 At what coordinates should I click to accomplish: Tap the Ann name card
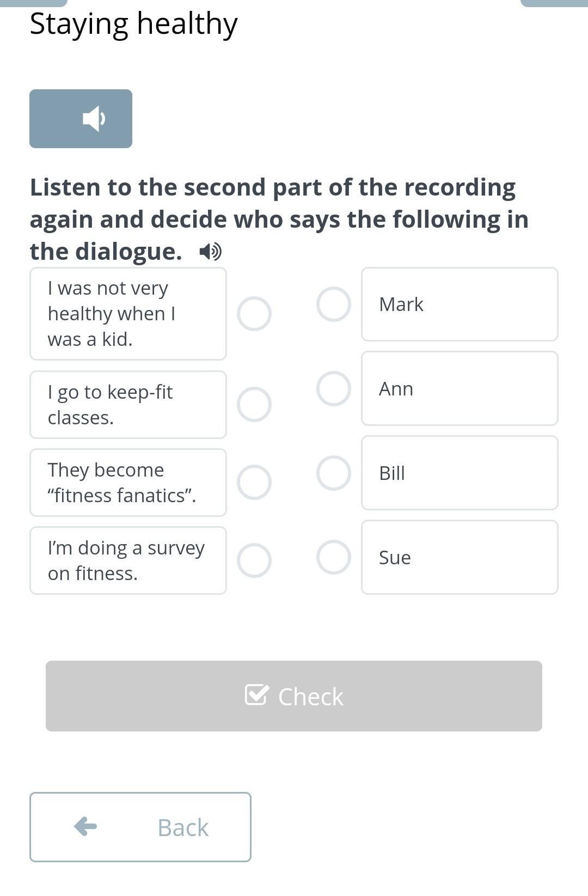pyautogui.click(x=460, y=388)
